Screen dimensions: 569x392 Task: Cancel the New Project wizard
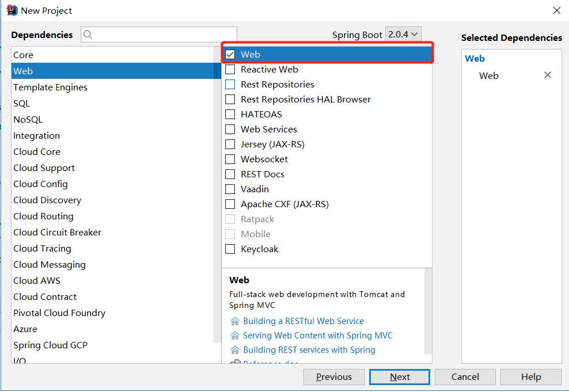[x=465, y=377]
